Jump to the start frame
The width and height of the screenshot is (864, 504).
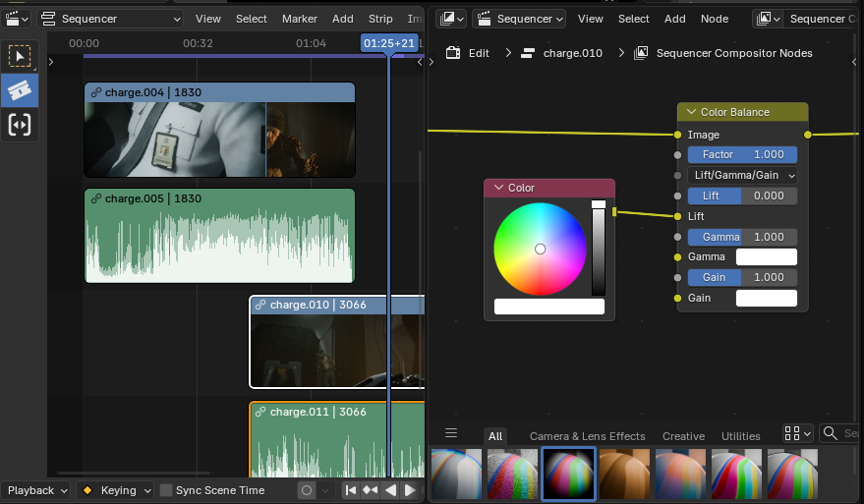pos(351,490)
